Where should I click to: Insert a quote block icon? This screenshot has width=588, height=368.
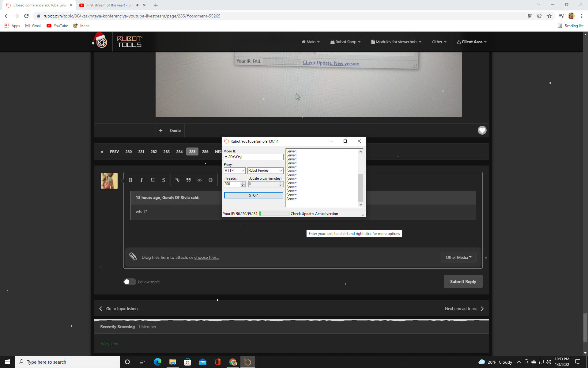188,180
